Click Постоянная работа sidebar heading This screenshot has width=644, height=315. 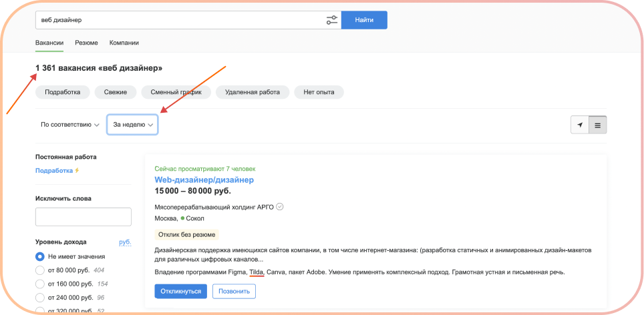click(66, 157)
